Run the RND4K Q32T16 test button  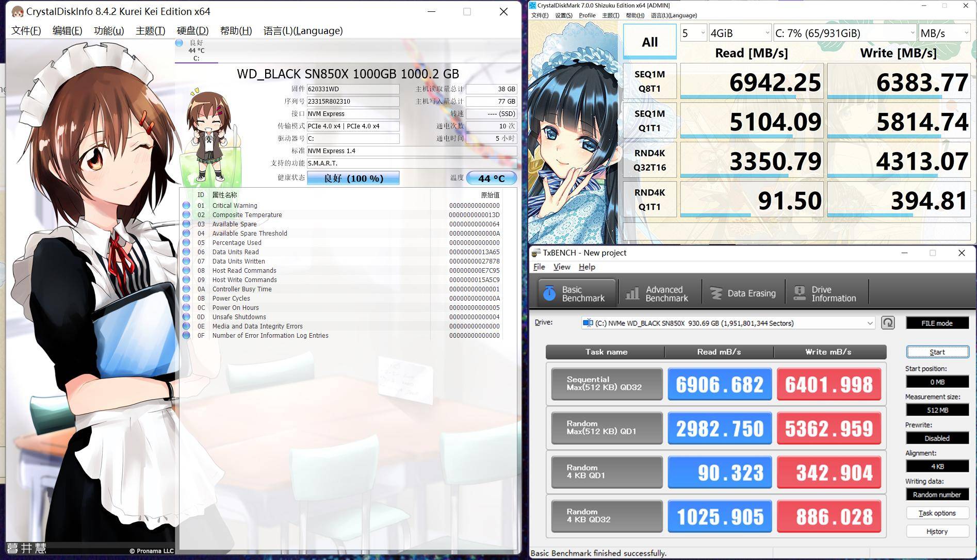pyautogui.click(x=649, y=160)
